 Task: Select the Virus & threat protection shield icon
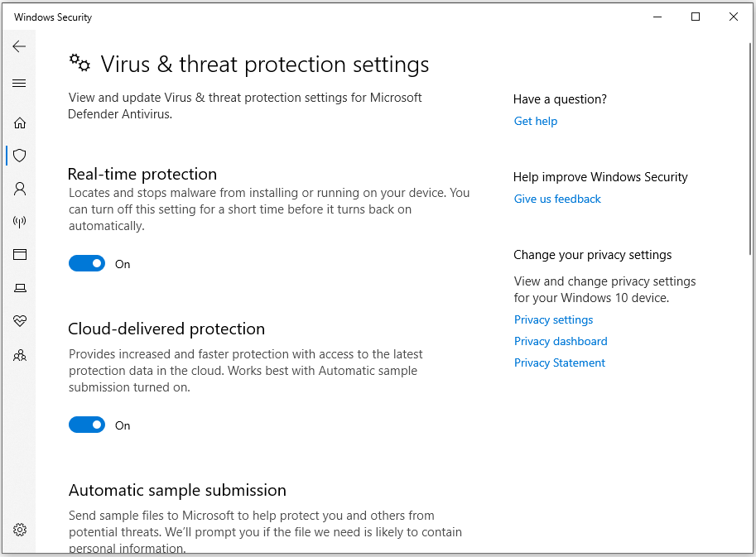click(x=19, y=155)
